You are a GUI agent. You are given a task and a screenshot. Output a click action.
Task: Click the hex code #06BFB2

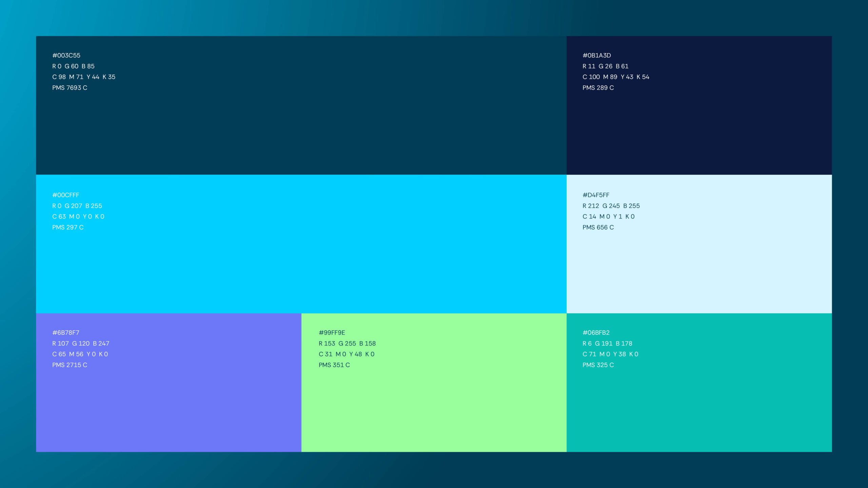click(x=596, y=333)
